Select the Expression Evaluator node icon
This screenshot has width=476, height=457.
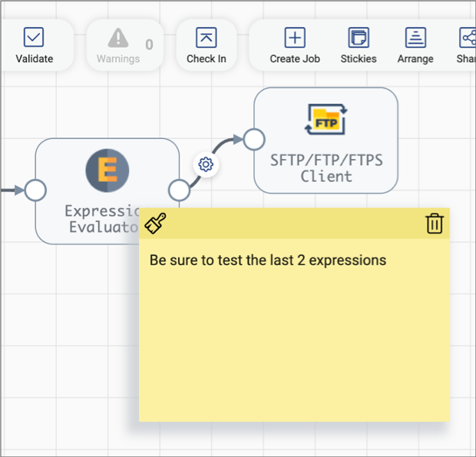[x=107, y=171]
